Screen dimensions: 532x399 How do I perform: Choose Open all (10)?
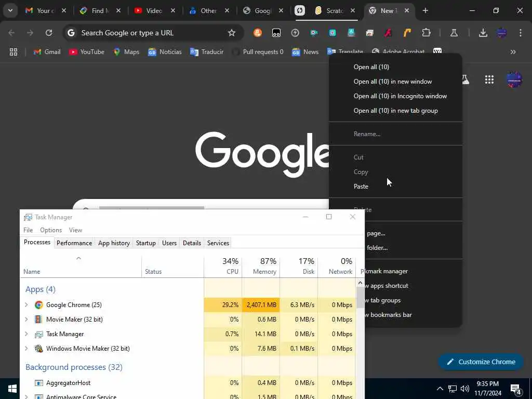click(x=395, y=67)
